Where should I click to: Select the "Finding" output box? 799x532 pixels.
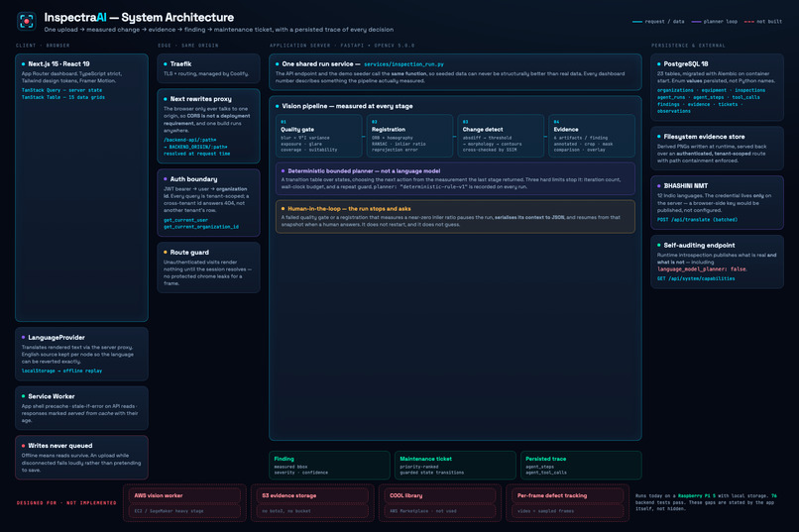pos(329,466)
